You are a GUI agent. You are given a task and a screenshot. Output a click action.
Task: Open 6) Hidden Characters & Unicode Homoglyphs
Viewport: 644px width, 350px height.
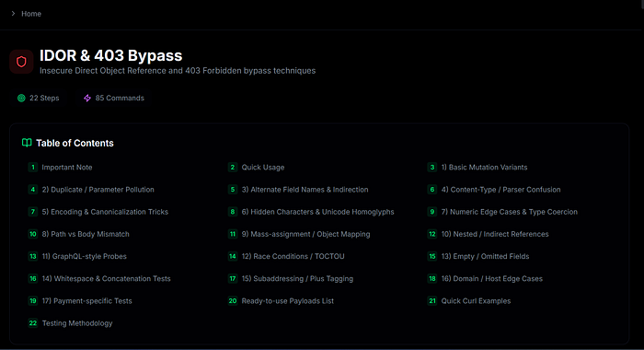(317, 212)
